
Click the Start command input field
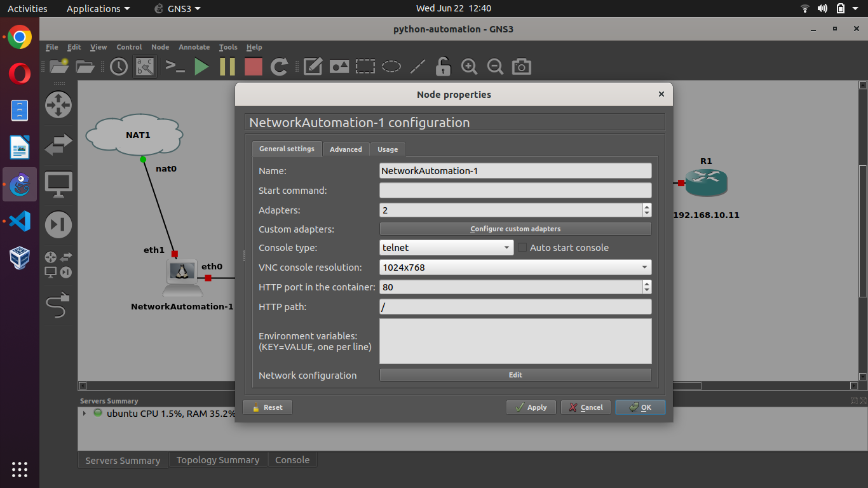pos(515,190)
